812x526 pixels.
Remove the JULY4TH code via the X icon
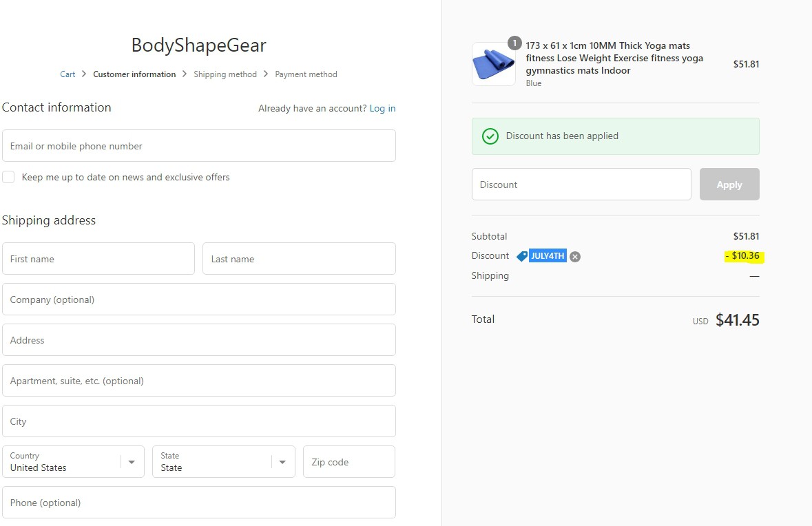coord(575,255)
